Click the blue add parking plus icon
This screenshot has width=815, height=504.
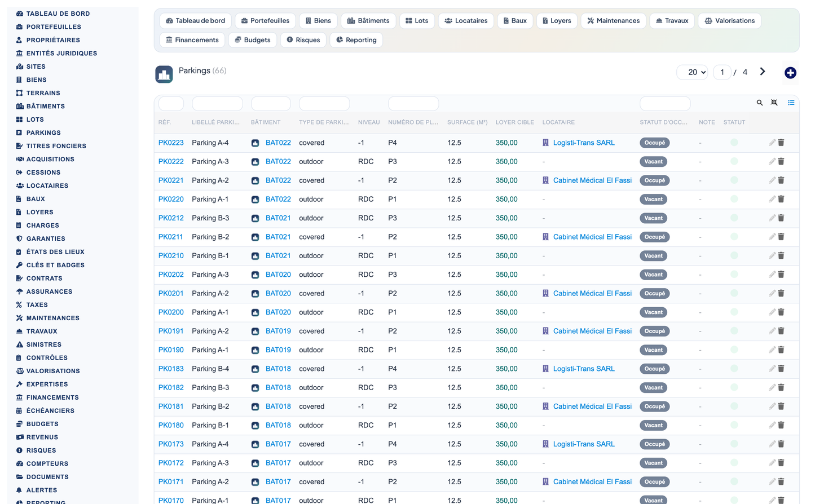point(790,73)
